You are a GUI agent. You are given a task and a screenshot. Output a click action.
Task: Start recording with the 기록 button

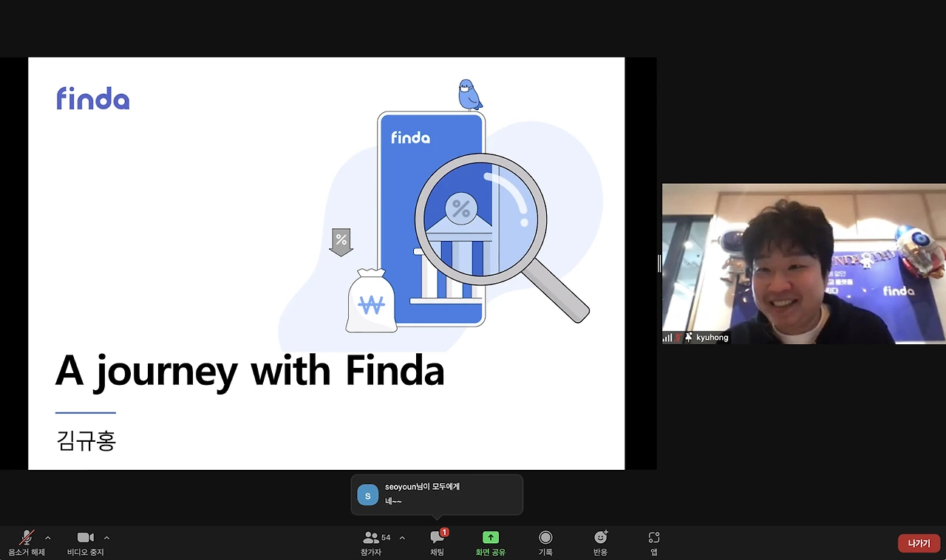pos(545,543)
